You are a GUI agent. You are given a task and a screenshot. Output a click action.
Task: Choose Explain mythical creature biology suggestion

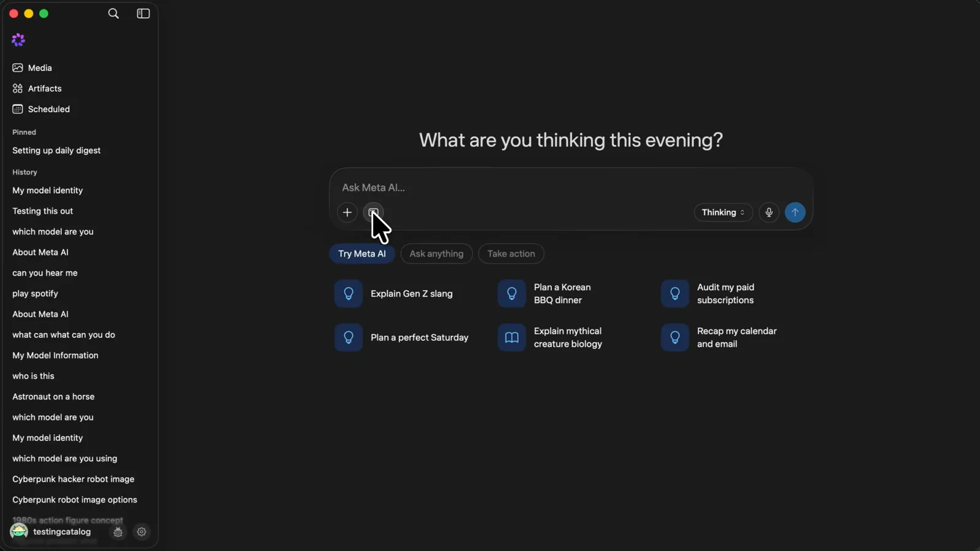point(550,338)
